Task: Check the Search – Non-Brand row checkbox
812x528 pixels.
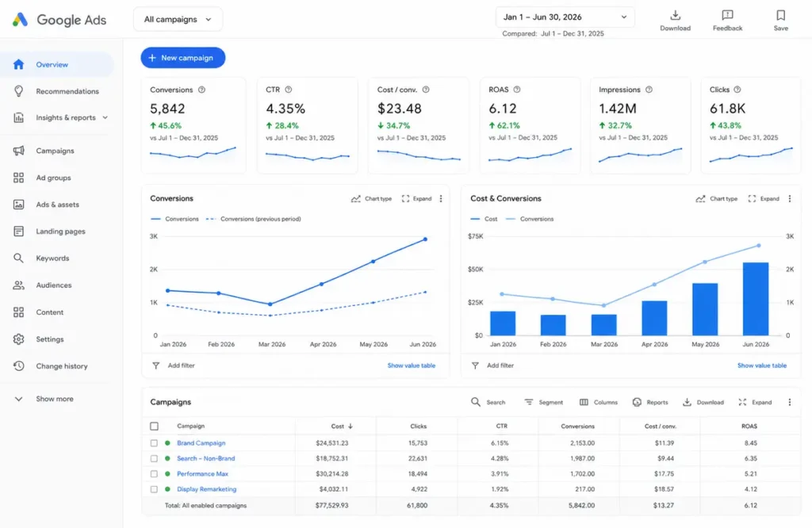Action: point(154,459)
